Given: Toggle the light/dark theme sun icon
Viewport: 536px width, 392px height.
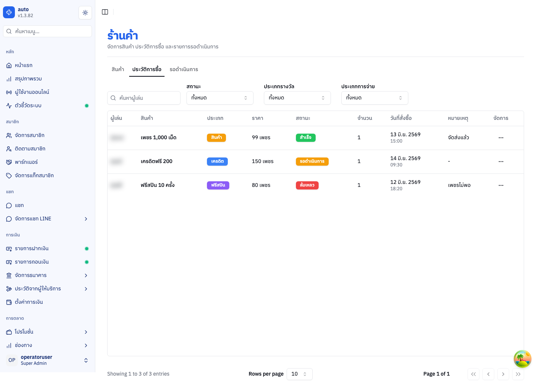Looking at the screenshot, I should [x=85, y=13].
